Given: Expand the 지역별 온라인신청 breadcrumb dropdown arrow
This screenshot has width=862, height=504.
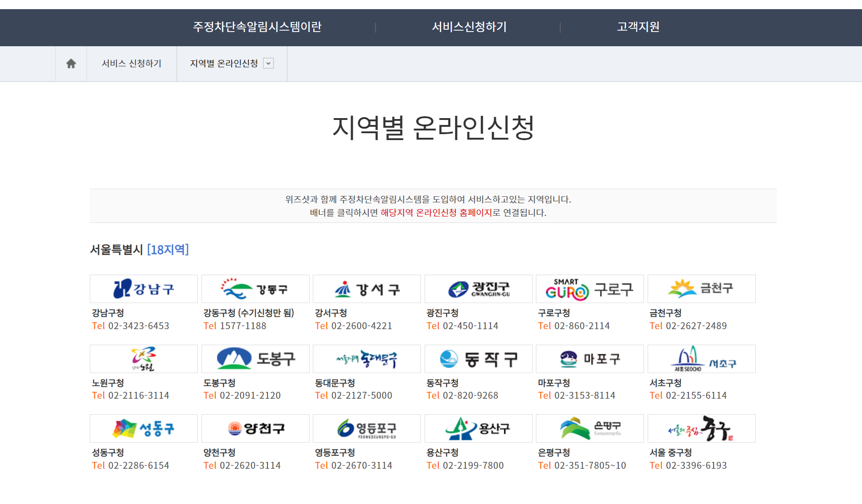Looking at the screenshot, I should click(x=269, y=64).
